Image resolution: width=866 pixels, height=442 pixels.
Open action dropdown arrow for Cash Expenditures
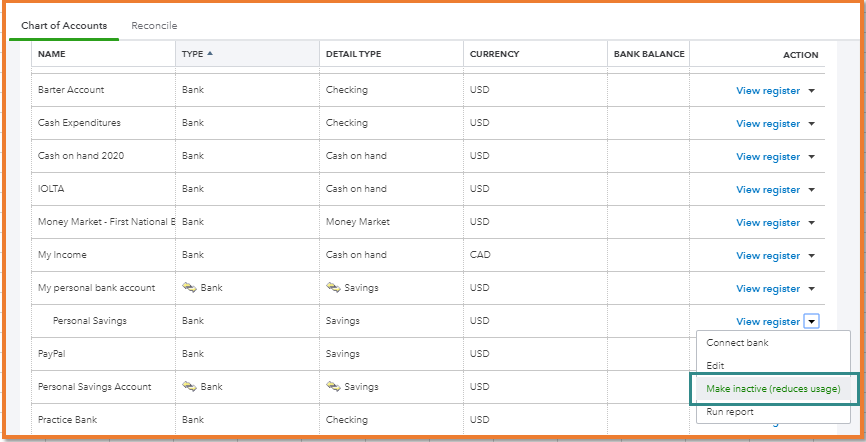tap(812, 124)
